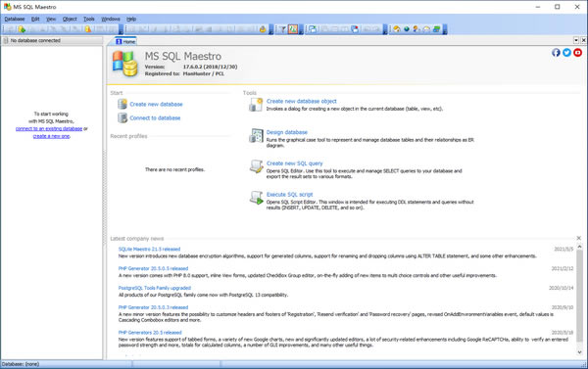Screen dimensions: 588x369
Task: Toggle the highlighted orange-bordered toolbar button
Action: point(293,29)
